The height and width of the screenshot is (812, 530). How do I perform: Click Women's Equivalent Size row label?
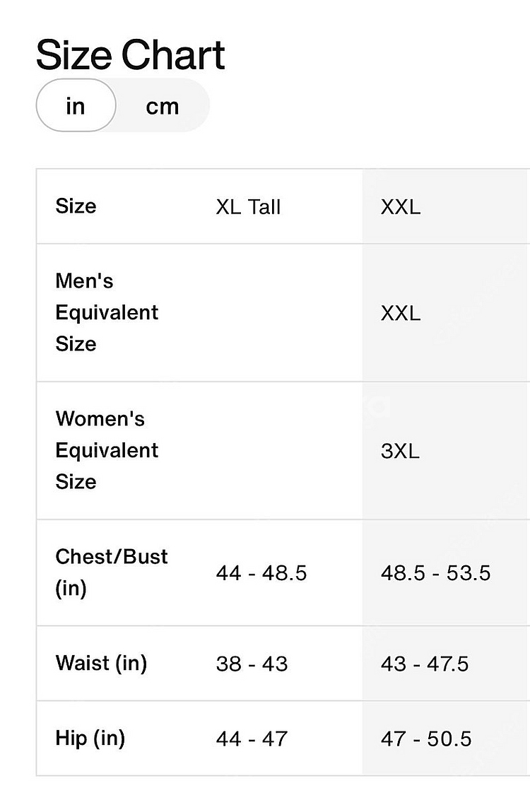(107, 450)
